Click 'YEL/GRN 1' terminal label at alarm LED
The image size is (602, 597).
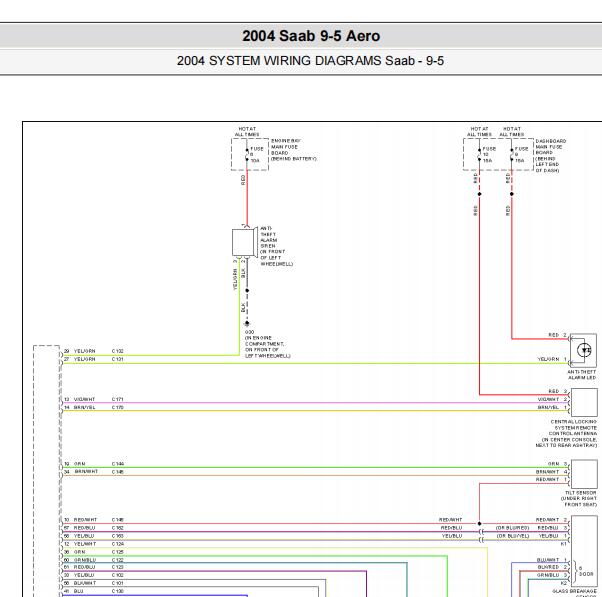click(x=552, y=359)
